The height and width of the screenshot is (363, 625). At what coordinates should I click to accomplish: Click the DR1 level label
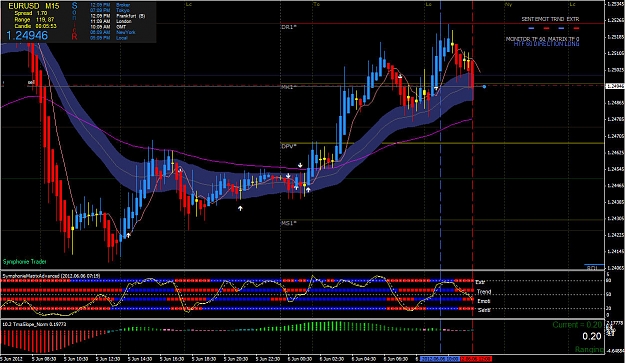click(289, 27)
